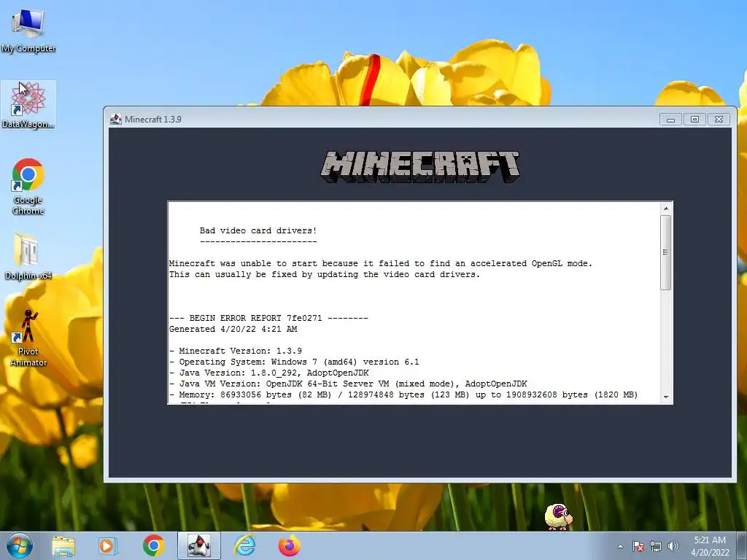Click the 'Minecraft Version: 1.3.9' line

coord(236,351)
